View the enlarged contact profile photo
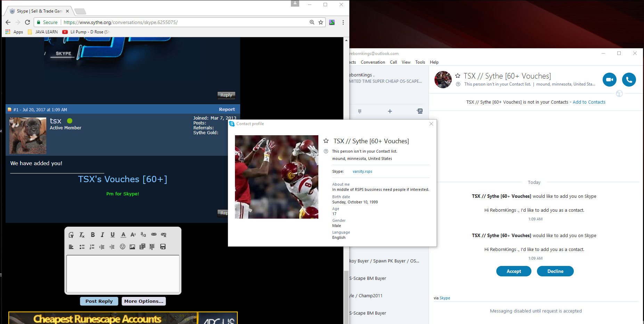644x324 pixels. [x=277, y=177]
